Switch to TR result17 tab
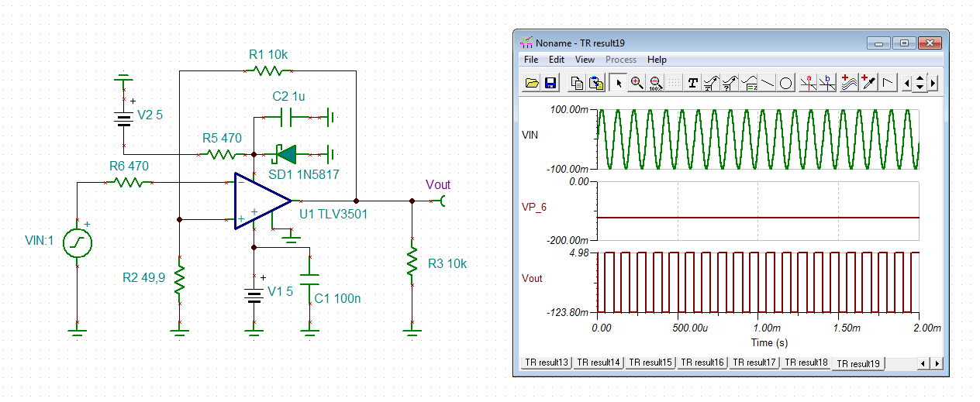 point(754,362)
